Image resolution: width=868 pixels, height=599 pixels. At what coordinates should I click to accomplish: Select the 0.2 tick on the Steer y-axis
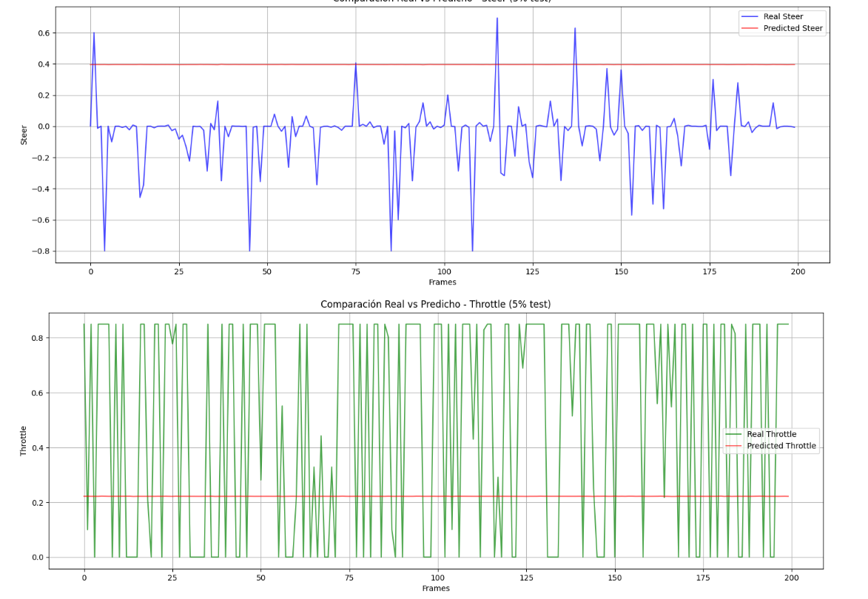pyautogui.click(x=44, y=95)
